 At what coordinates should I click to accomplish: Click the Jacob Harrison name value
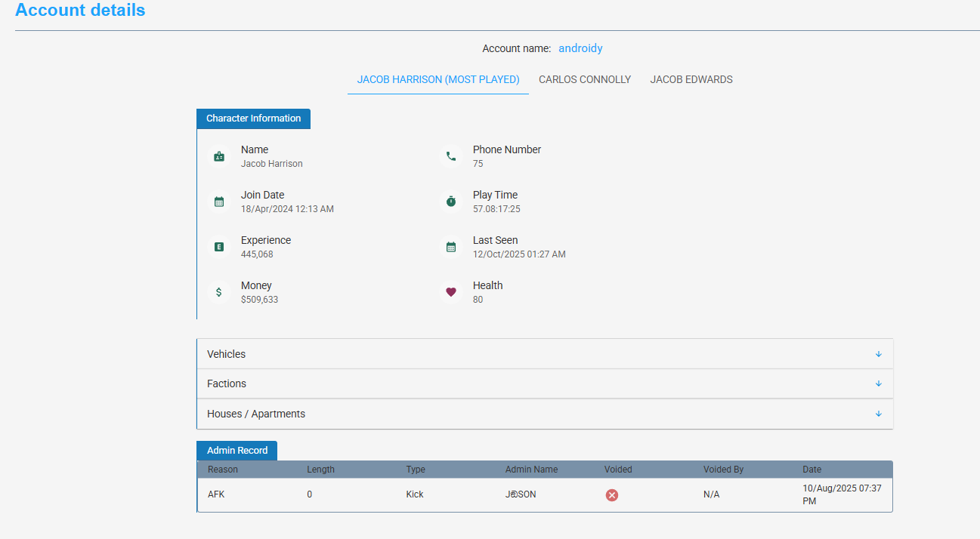[272, 164]
